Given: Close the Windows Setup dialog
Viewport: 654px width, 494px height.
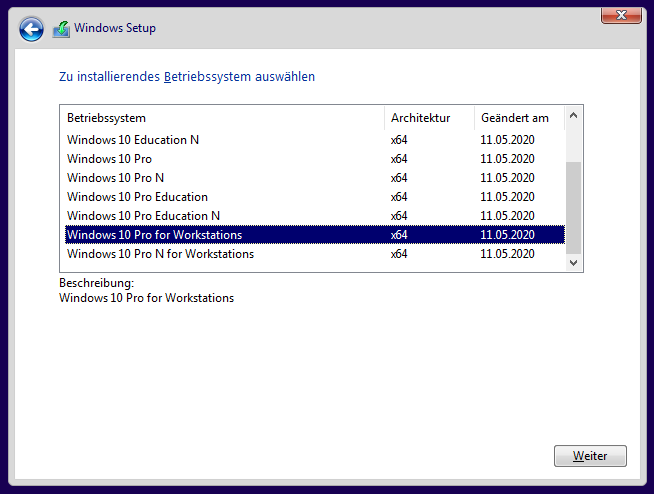Looking at the screenshot, I should click(621, 15).
